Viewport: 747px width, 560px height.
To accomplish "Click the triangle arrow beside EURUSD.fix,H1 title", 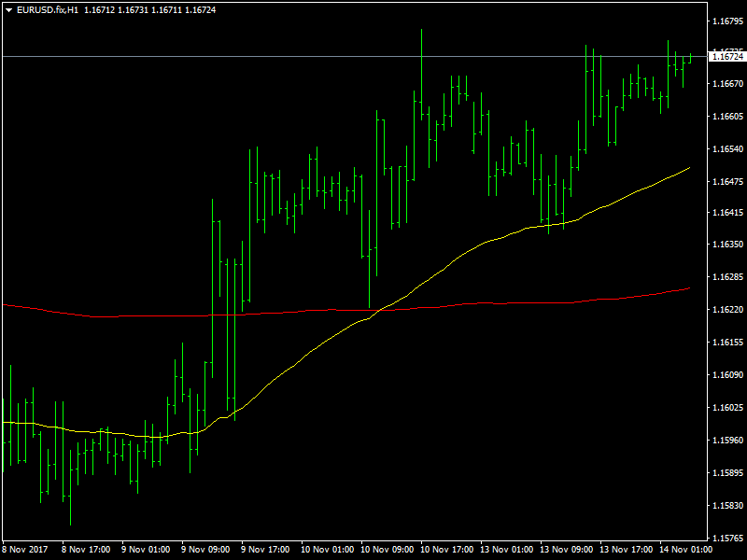I will (x=8, y=10).
